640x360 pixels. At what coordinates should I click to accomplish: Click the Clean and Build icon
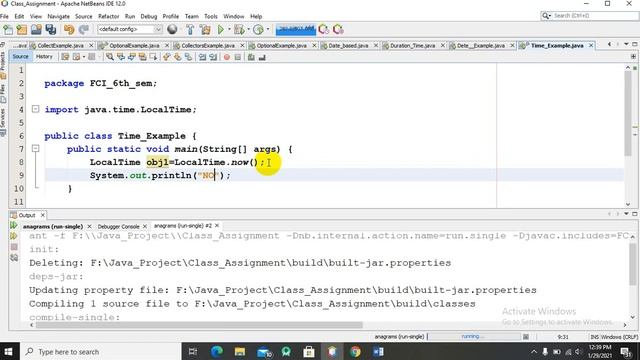pos(205,29)
